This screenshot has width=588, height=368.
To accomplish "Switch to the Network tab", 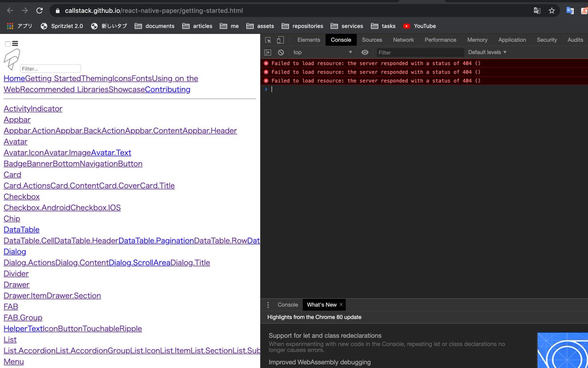I will tap(403, 40).
